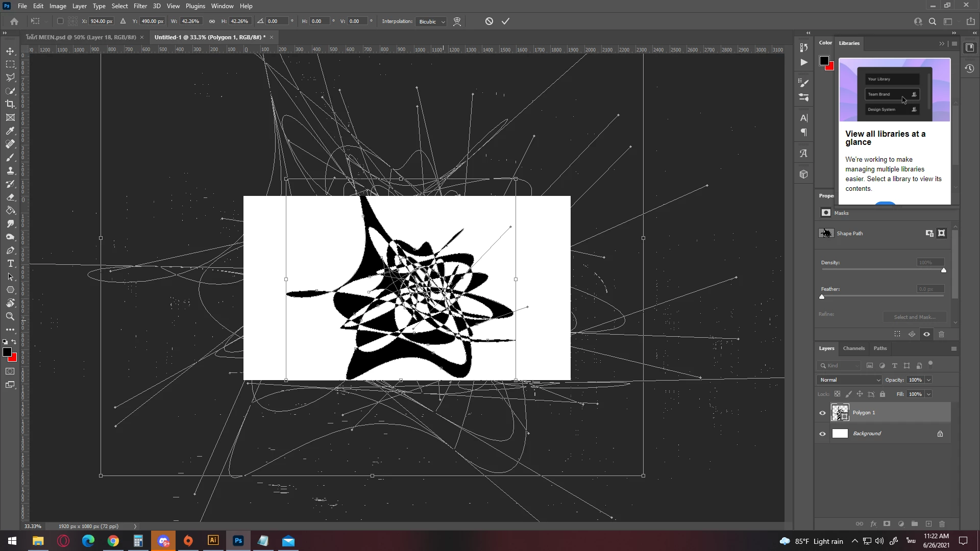Open the Interpolation Bicubic dropdown
Image resolution: width=980 pixels, height=551 pixels.
(431, 21)
